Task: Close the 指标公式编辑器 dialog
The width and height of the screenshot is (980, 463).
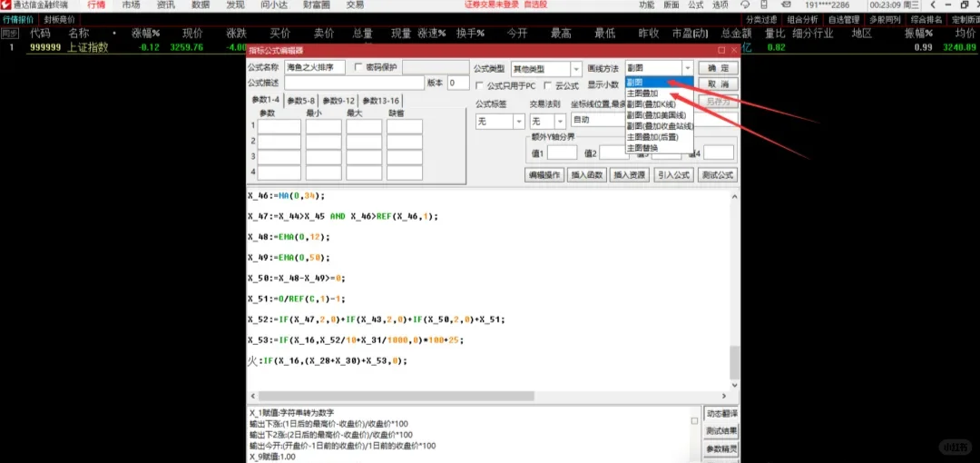Action: click(734, 50)
